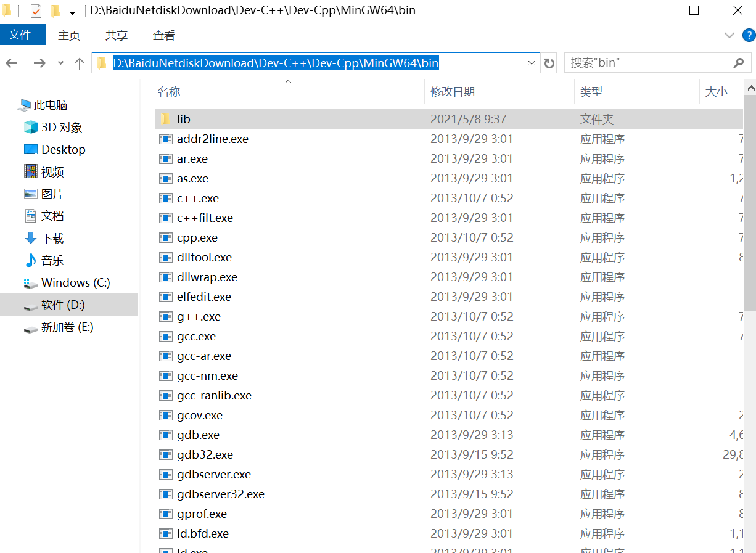Image resolution: width=756 pixels, height=553 pixels.
Task: Click the gdb.exe file name
Action: coord(198,435)
